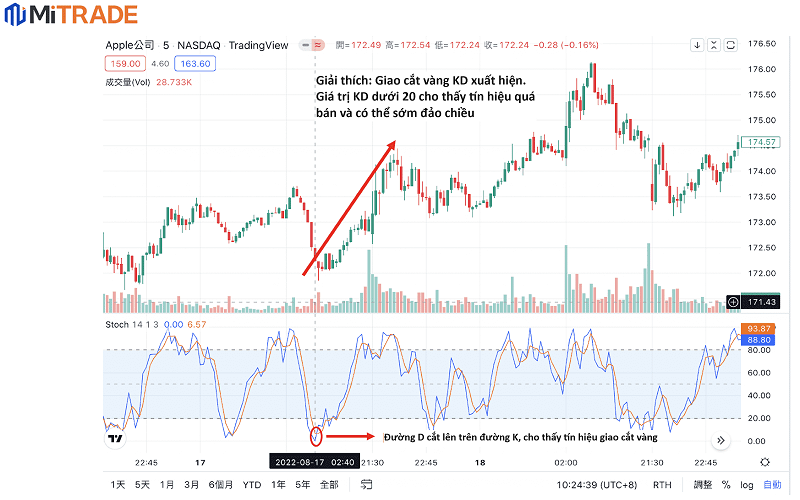Click the TradingView logo badge on the chart
The width and height of the screenshot is (800, 500).
[x=115, y=438]
